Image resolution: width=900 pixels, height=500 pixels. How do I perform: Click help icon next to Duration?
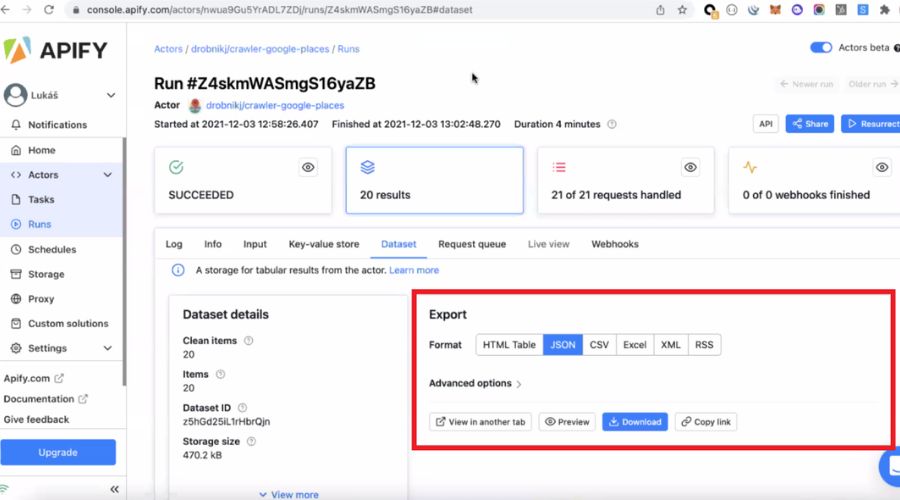[612, 124]
